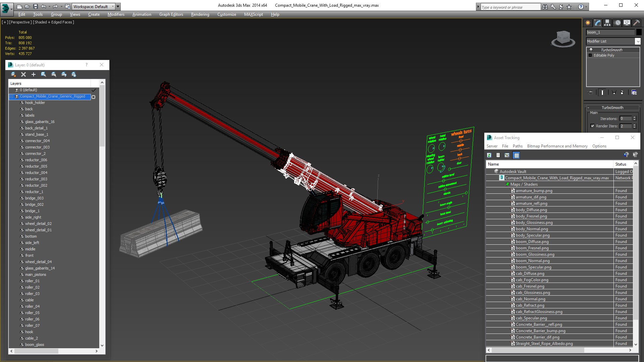Image resolution: width=644 pixels, height=362 pixels.
Task: Click the Communication Center satellite icon
Action: 561,7
